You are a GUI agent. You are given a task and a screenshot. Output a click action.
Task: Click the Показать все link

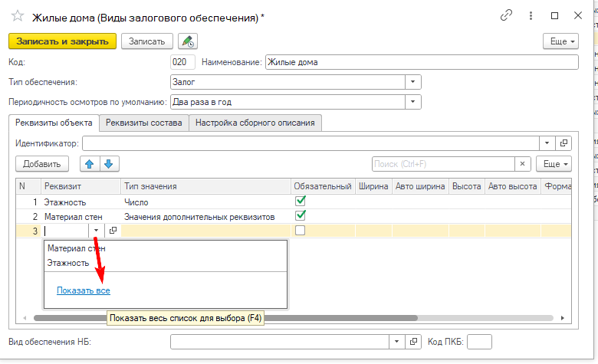83,290
